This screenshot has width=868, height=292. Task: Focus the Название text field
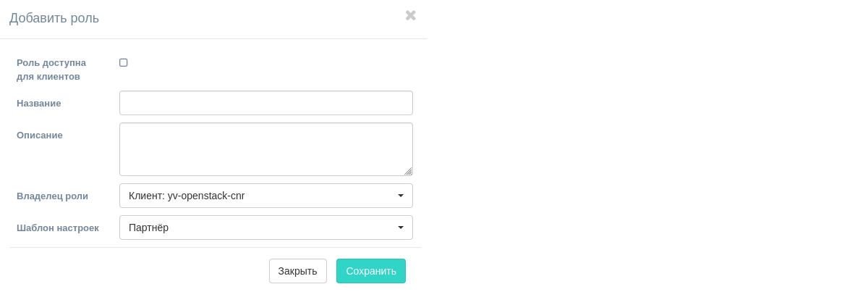coord(265,103)
